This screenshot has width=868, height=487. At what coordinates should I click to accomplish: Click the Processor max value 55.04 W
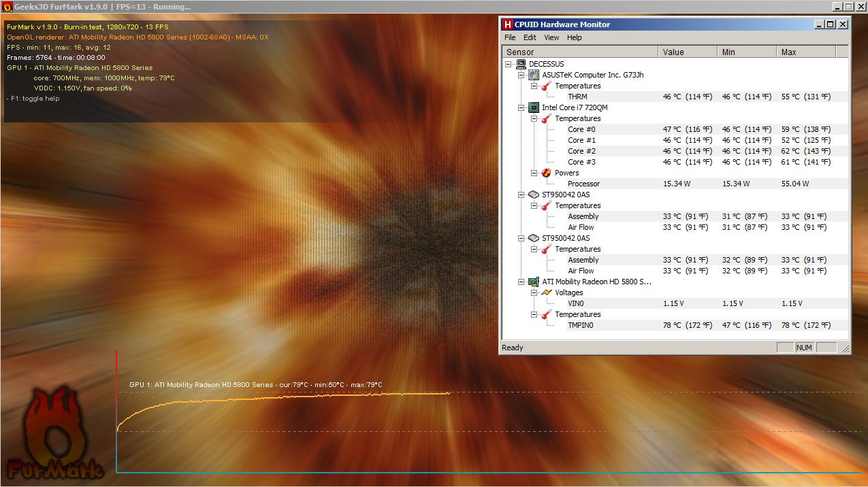click(795, 184)
